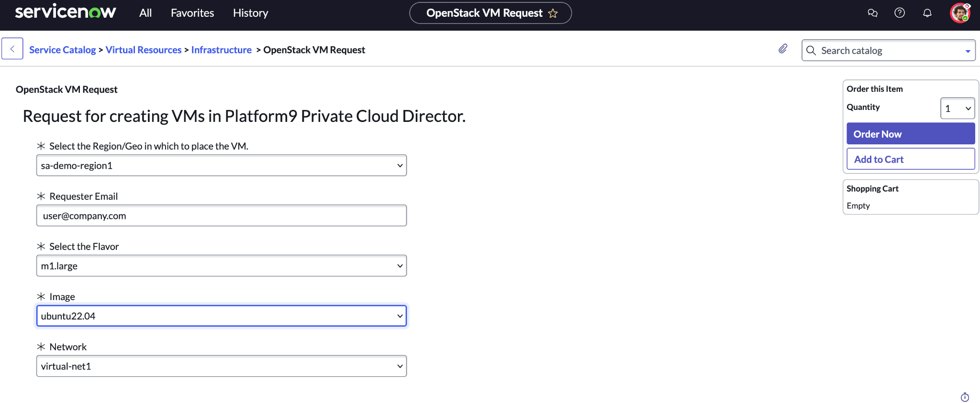Open the notifications bell
The width and height of the screenshot is (980, 403).
pyautogui.click(x=927, y=13)
